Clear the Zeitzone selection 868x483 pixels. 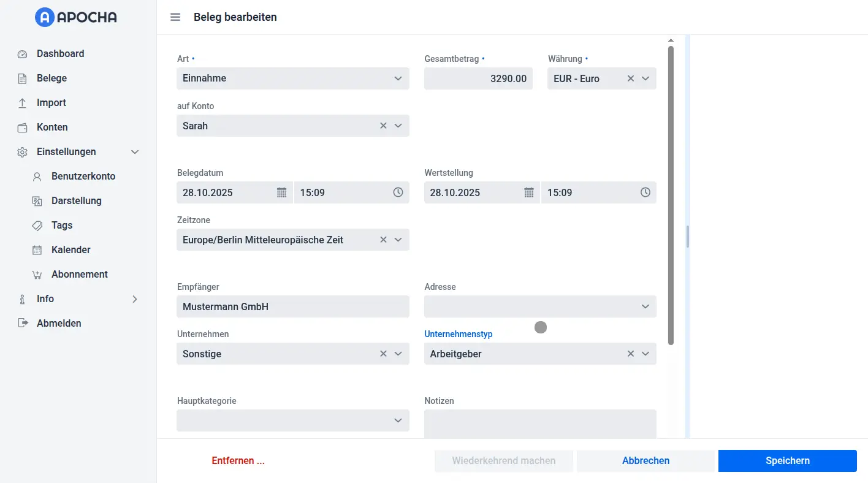point(383,240)
